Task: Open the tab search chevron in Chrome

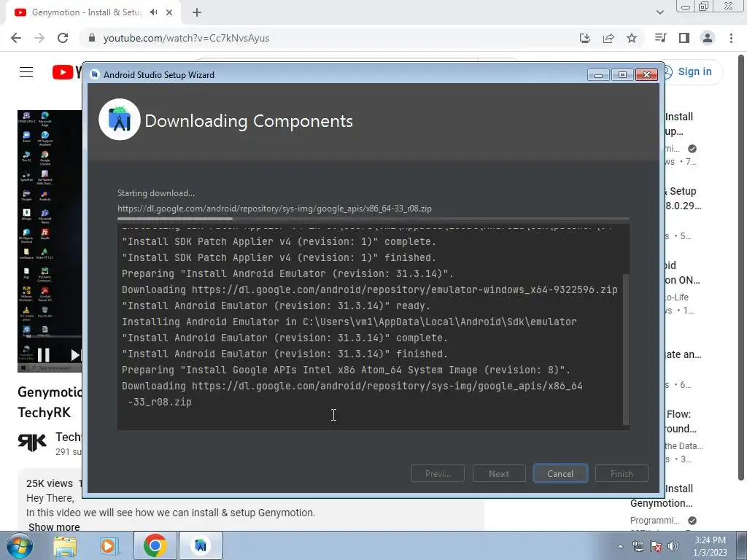Action: pos(659,12)
